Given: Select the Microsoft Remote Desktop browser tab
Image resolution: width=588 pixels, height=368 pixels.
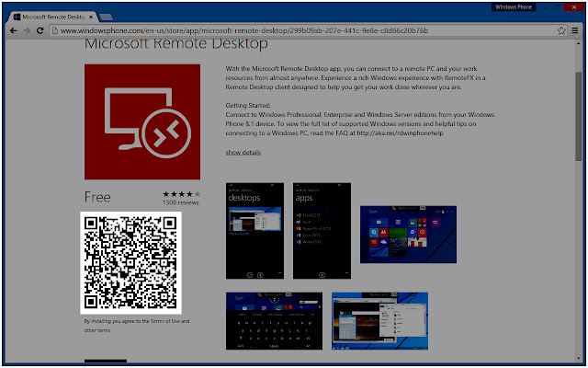Looking at the screenshot, I should click(x=52, y=17).
